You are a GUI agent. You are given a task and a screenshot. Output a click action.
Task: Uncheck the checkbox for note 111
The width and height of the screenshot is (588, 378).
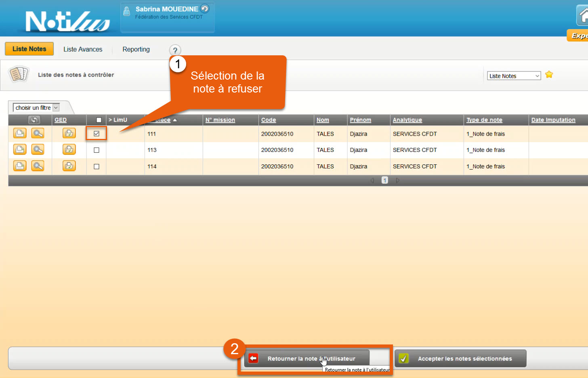click(97, 134)
